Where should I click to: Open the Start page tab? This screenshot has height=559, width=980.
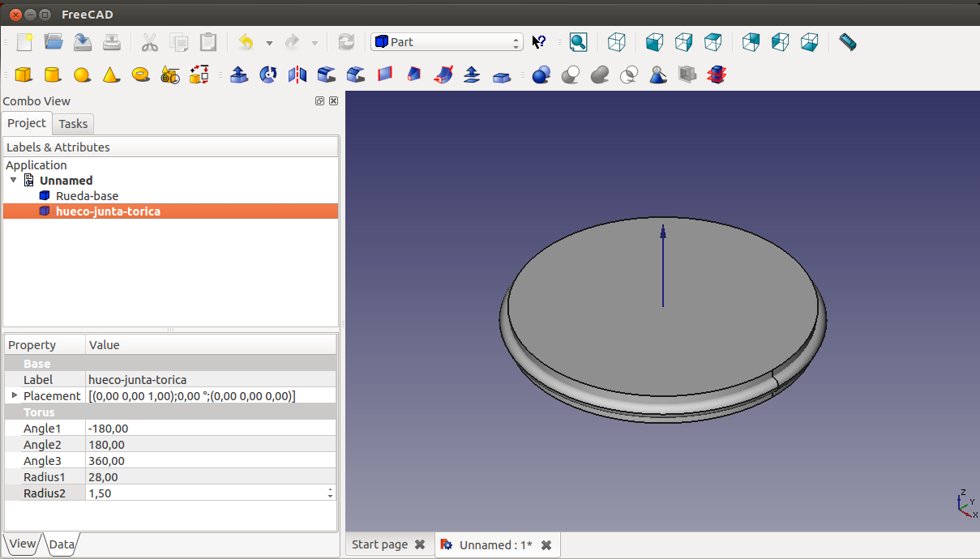(x=379, y=545)
